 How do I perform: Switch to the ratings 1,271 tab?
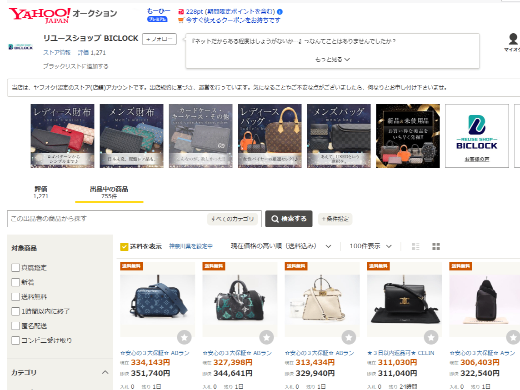click(x=41, y=192)
